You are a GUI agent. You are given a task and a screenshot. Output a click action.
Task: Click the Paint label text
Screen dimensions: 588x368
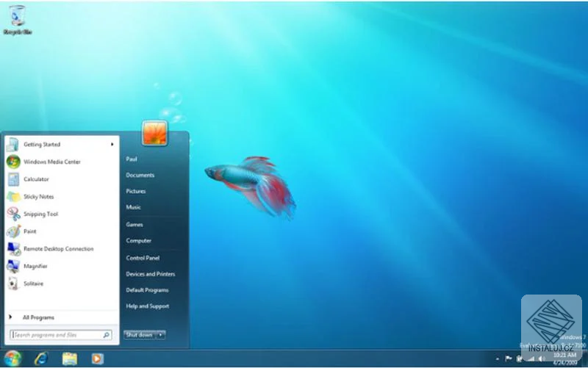click(30, 231)
